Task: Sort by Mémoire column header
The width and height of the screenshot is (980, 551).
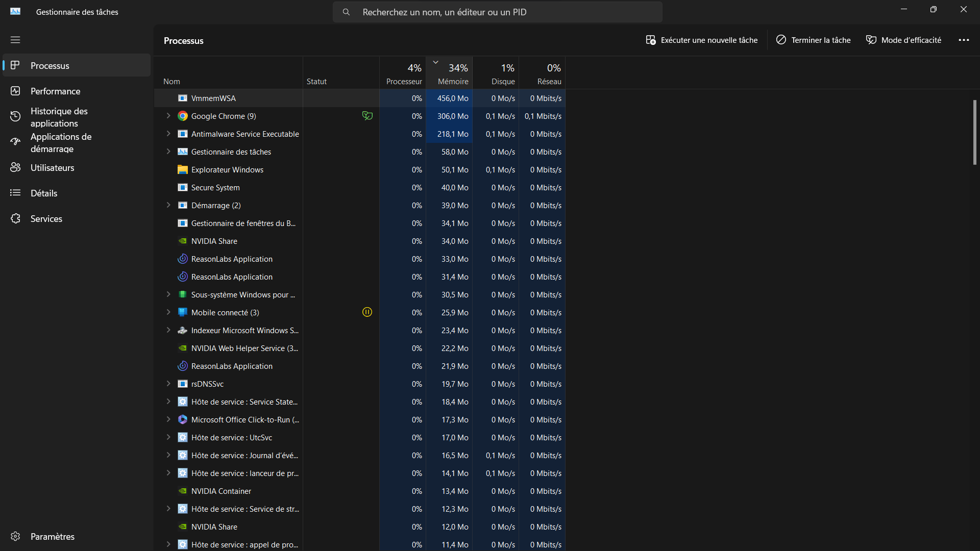Action: click(x=452, y=81)
